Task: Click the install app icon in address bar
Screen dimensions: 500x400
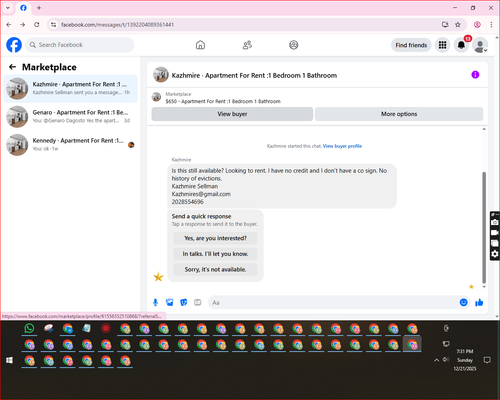Action: (x=445, y=25)
